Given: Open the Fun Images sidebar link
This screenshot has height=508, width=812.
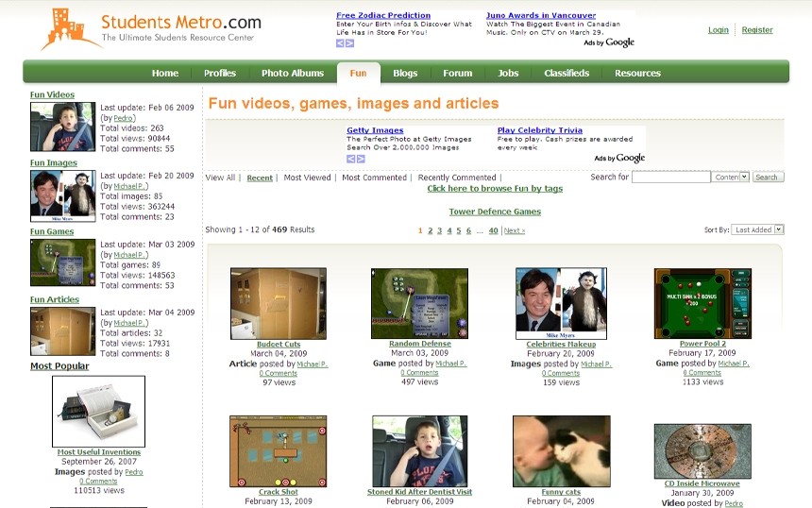Looking at the screenshot, I should tap(53, 163).
